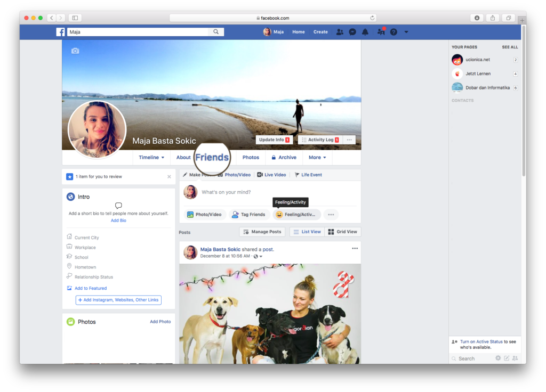Click the Friend Requests icon

tap(340, 32)
